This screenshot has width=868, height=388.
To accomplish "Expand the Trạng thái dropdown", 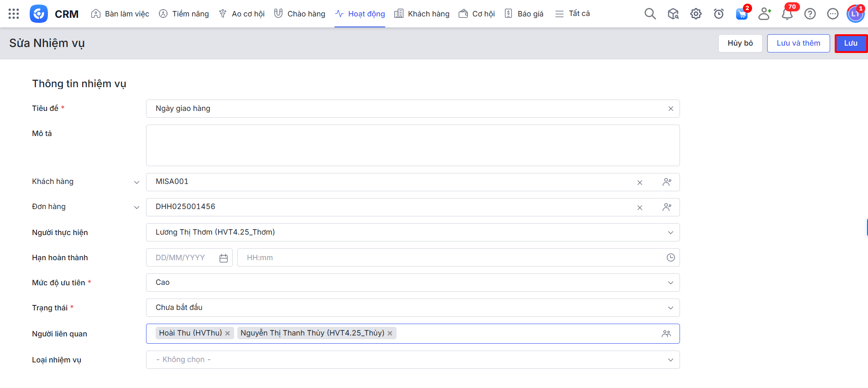I will point(670,308).
